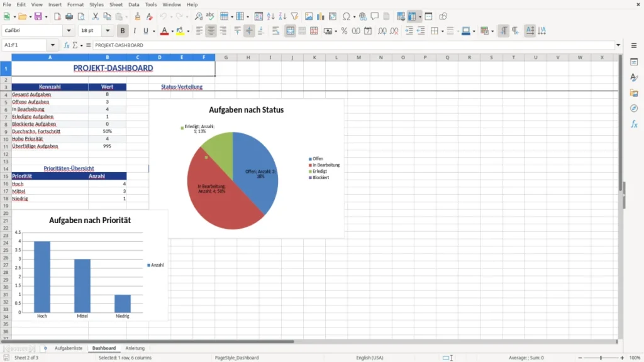Open the Save button dropdown arrow
Viewport: 644px width, 362px height.
coord(45,17)
